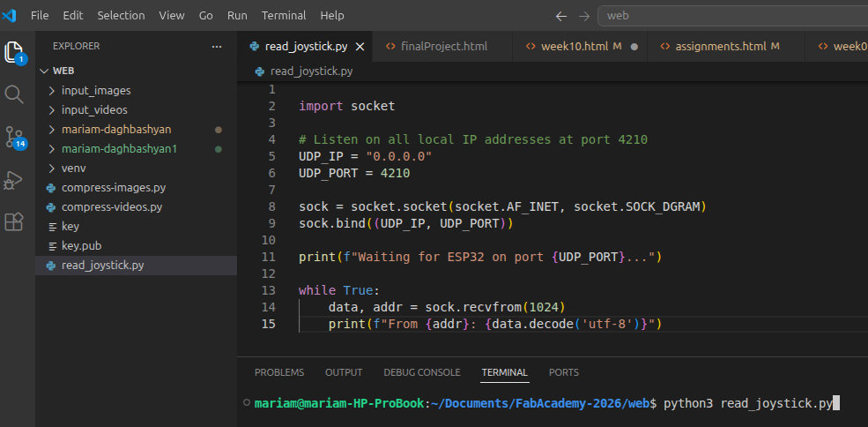Open compress-videos.py from the file tree
868x427 pixels.
coord(111,206)
